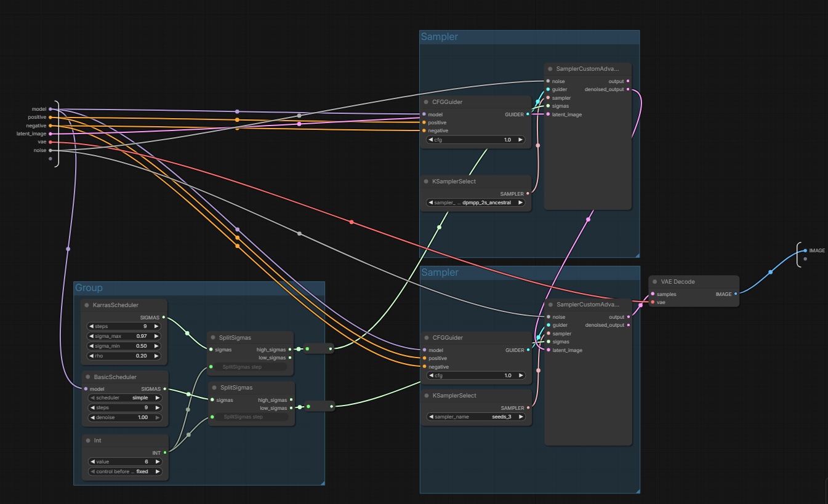The height and width of the screenshot is (504, 828).
Task: Collapse the KarrasScheduler node using its title dot
Action: pyautogui.click(x=87, y=305)
